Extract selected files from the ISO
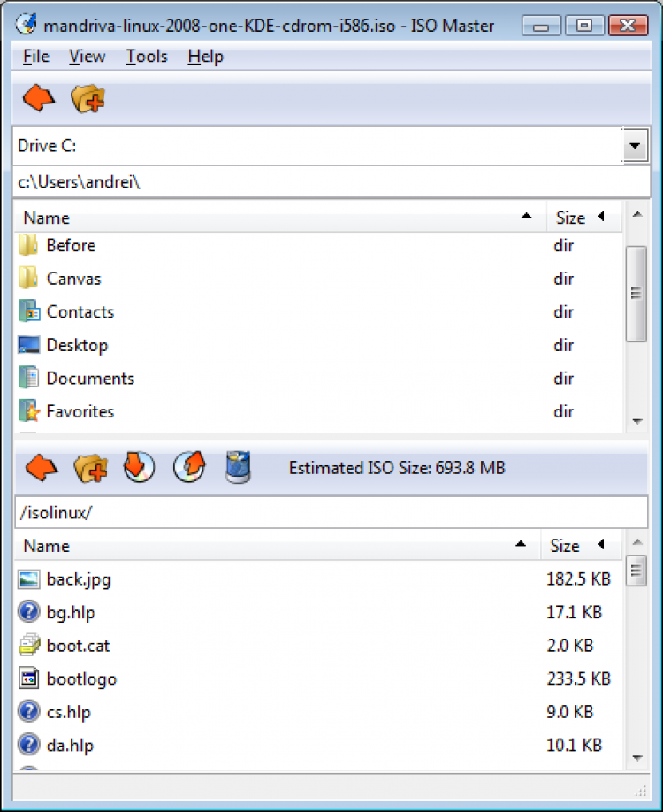The image size is (663, 812). (139, 467)
